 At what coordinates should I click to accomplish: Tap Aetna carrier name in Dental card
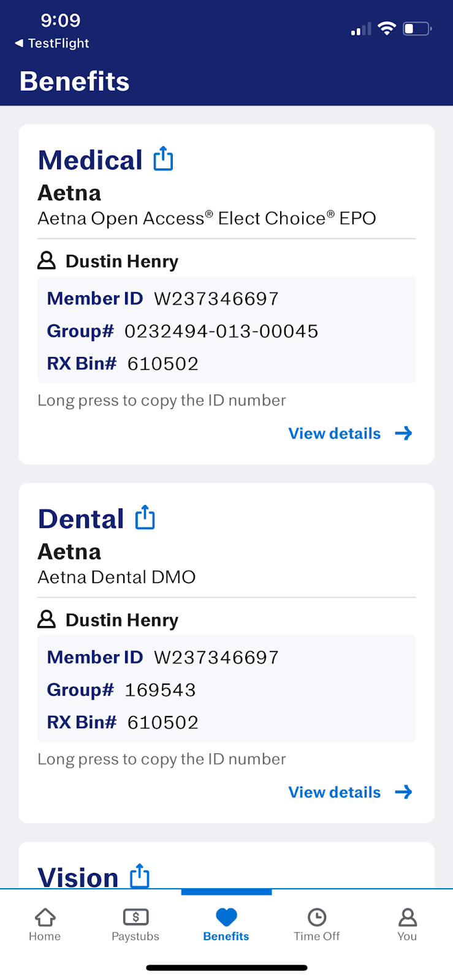pyautogui.click(x=69, y=552)
